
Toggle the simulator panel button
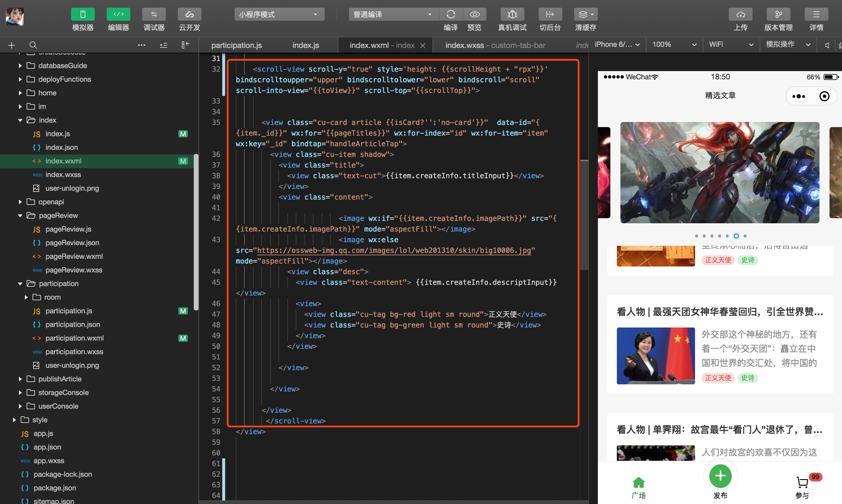83,14
